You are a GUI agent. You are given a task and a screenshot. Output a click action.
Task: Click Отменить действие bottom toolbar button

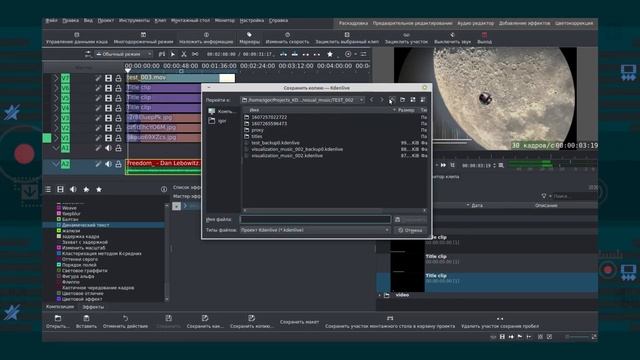pyautogui.click(x=125, y=322)
